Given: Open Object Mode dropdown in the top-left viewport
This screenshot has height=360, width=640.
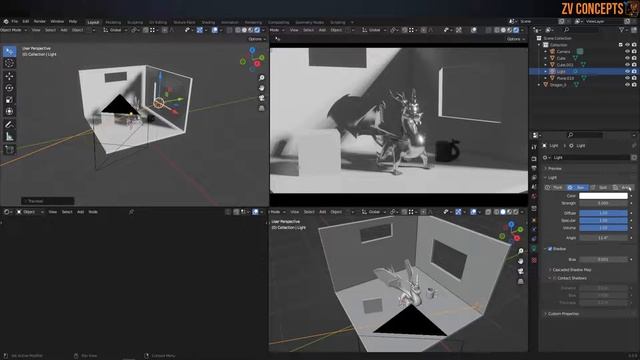Looking at the screenshot, I should pyautogui.click(x=14, y=30).
